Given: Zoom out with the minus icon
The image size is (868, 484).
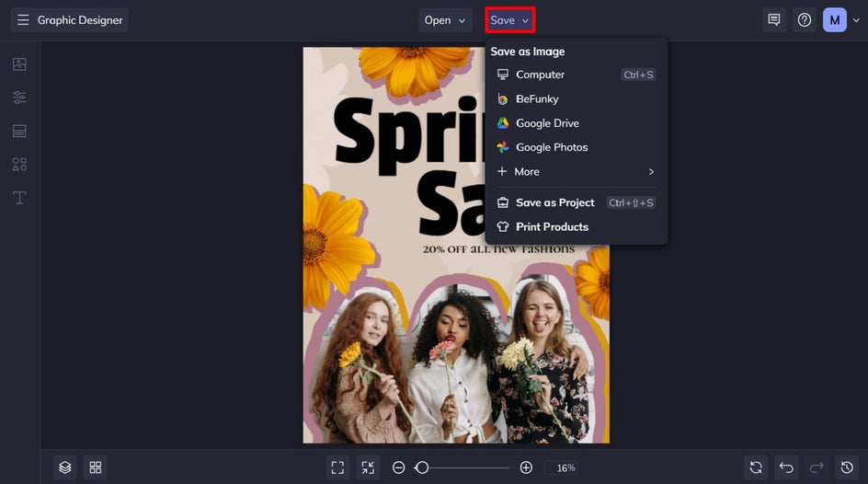Looking at the screenshot, I should [398, 467].
